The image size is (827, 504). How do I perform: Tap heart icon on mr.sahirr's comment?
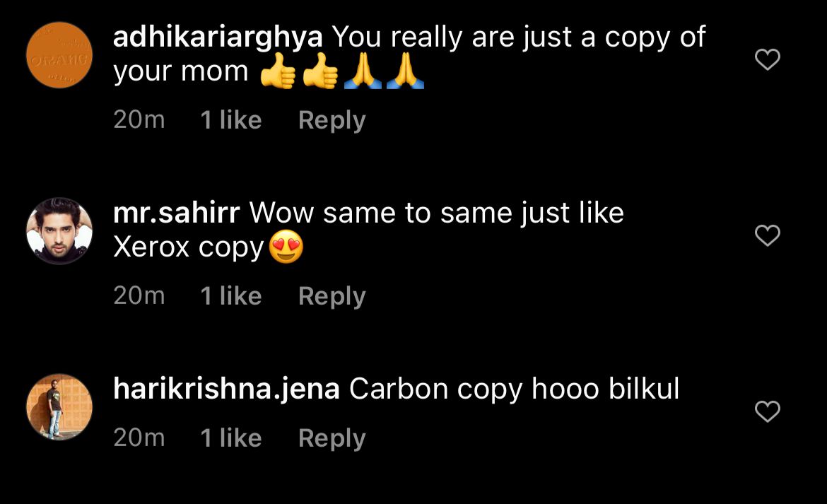(768, 235)
